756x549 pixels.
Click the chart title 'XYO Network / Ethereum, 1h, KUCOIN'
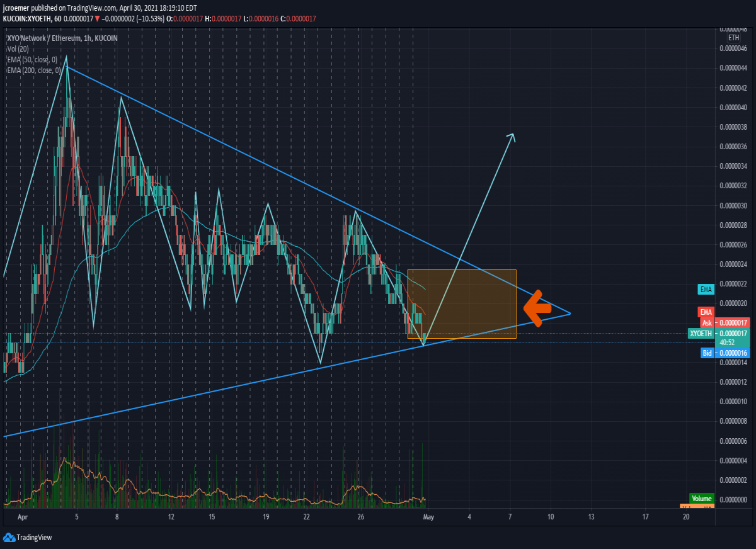tap(61, 38)
